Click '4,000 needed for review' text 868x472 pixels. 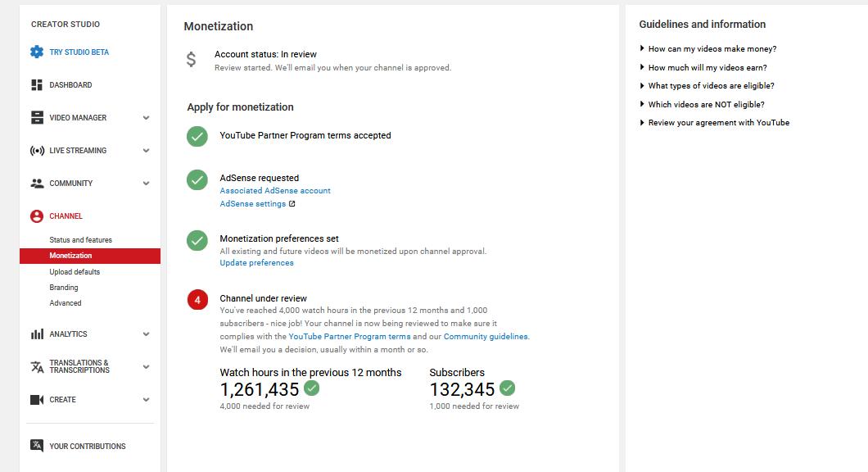[264, 406]
